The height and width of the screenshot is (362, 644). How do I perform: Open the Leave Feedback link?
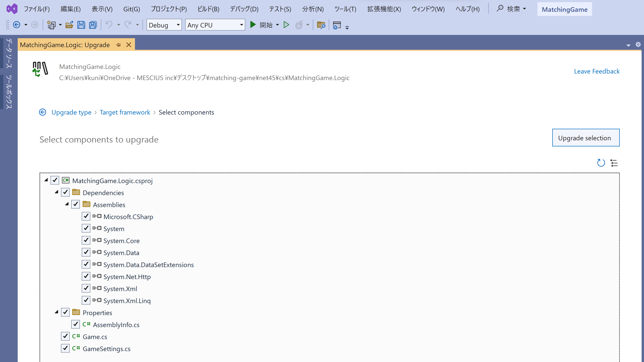point(597,71)
